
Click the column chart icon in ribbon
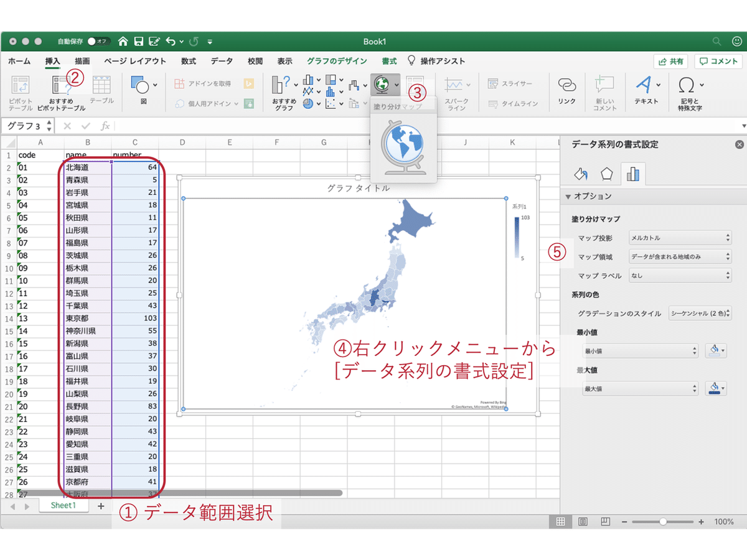(x=308, y=80)
